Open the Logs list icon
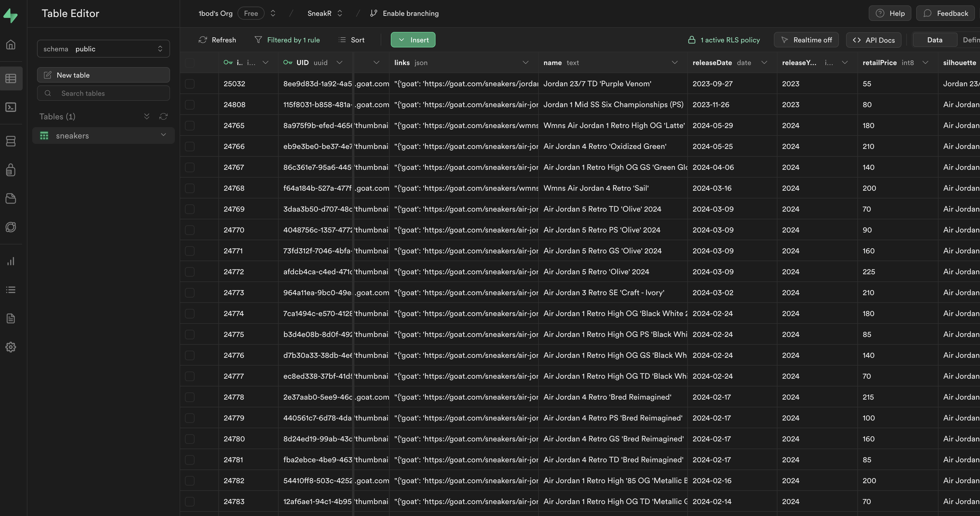Image resolution: width=980 pixels, height=516 pixels. pyautogui.click(x=11, y=289)
